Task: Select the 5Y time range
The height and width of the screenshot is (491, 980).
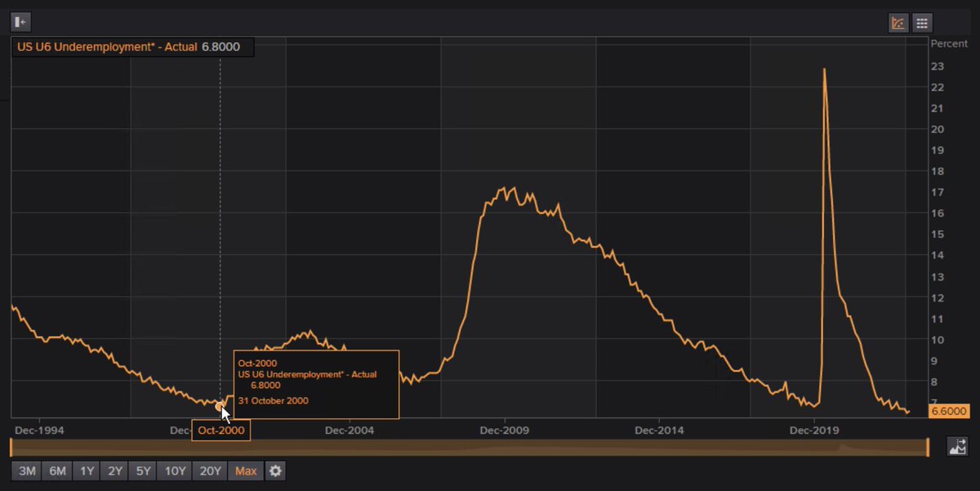Action: [x=144, y=471]
